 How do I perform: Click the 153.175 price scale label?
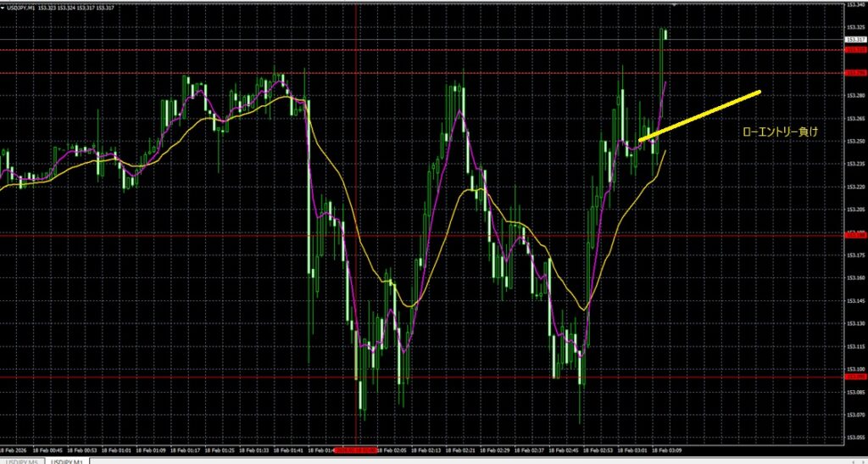(x=856, y=254)
